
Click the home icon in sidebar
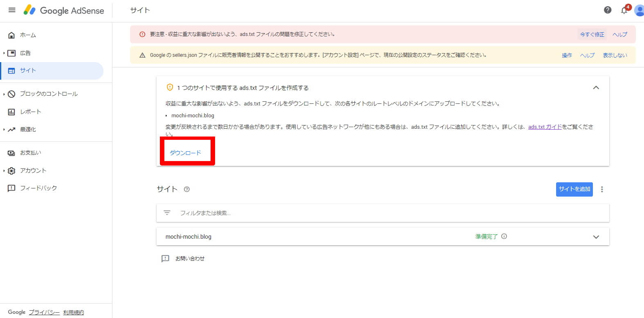point(11,35)
